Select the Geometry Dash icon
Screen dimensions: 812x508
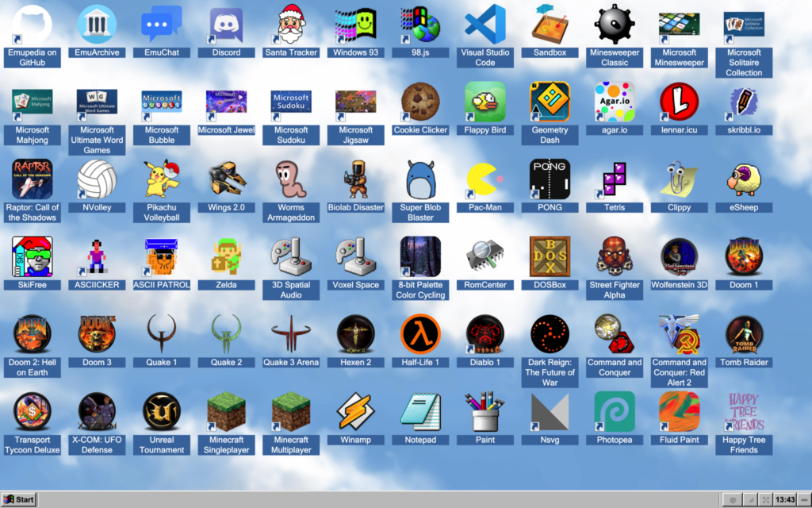(x=550, y=102)
